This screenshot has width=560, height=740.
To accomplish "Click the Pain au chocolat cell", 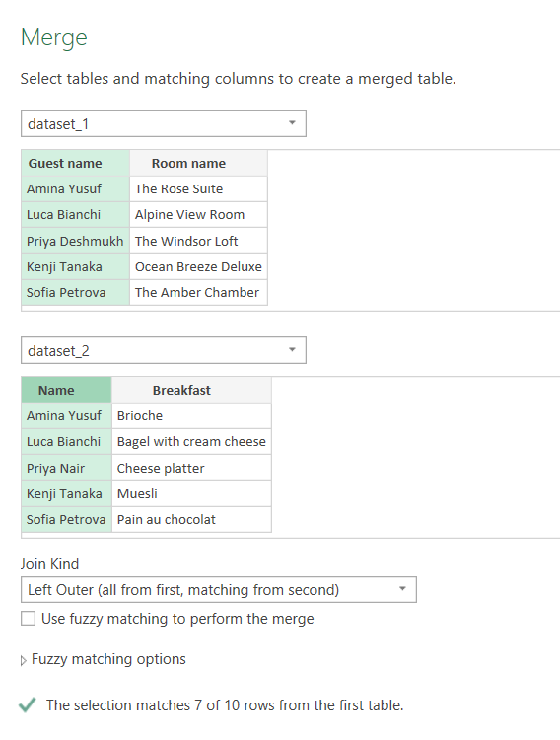I will pyautogui.click(x=191, y=520).
